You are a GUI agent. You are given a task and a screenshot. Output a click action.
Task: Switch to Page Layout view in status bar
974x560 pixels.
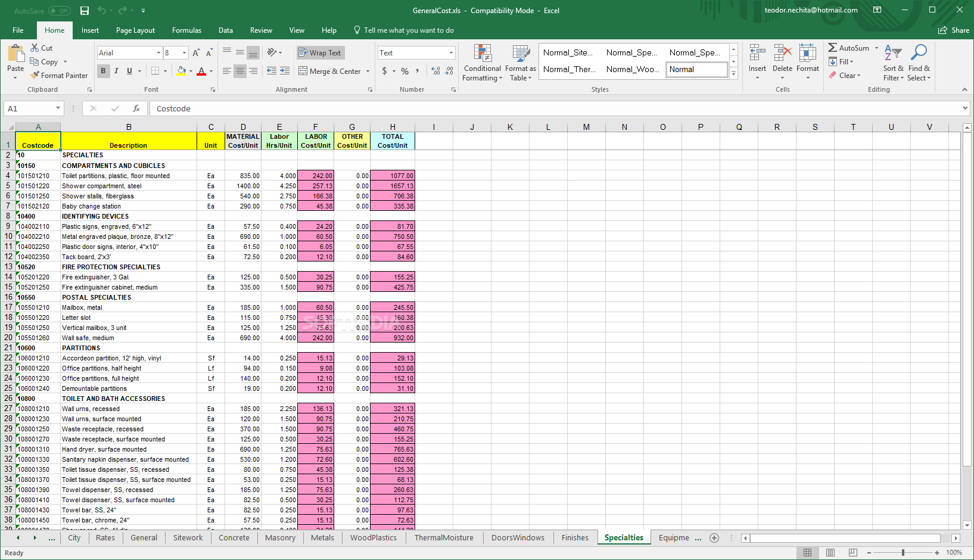(x=830, y=552)
